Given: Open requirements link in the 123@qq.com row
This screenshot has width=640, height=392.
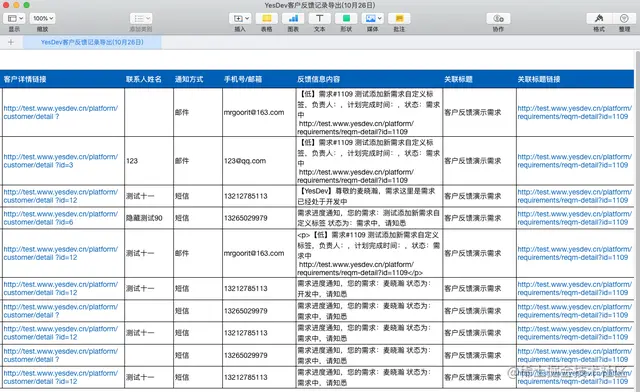Looking at the screenshot, I should tap(575, 161).
